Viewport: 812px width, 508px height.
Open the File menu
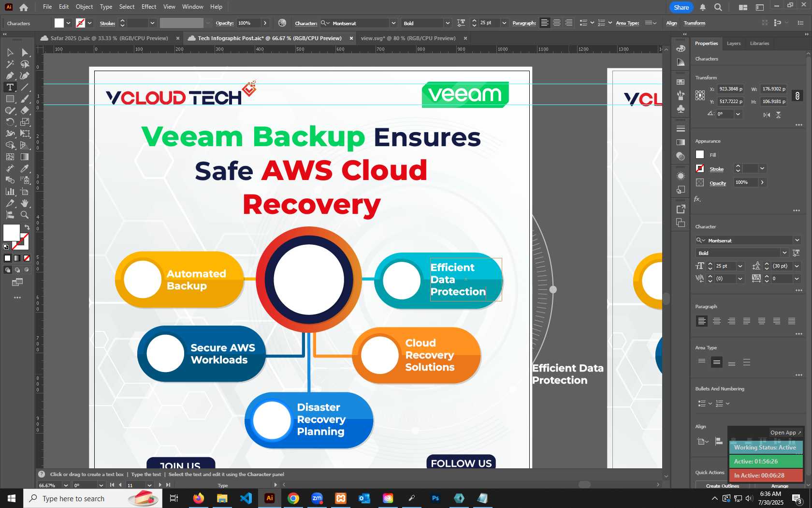[x=47, y=7]
